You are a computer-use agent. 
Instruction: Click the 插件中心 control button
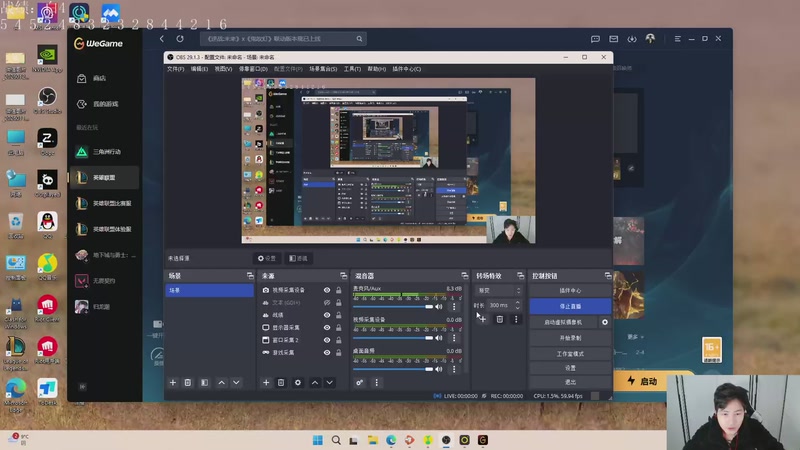click(x=570, y=290)
